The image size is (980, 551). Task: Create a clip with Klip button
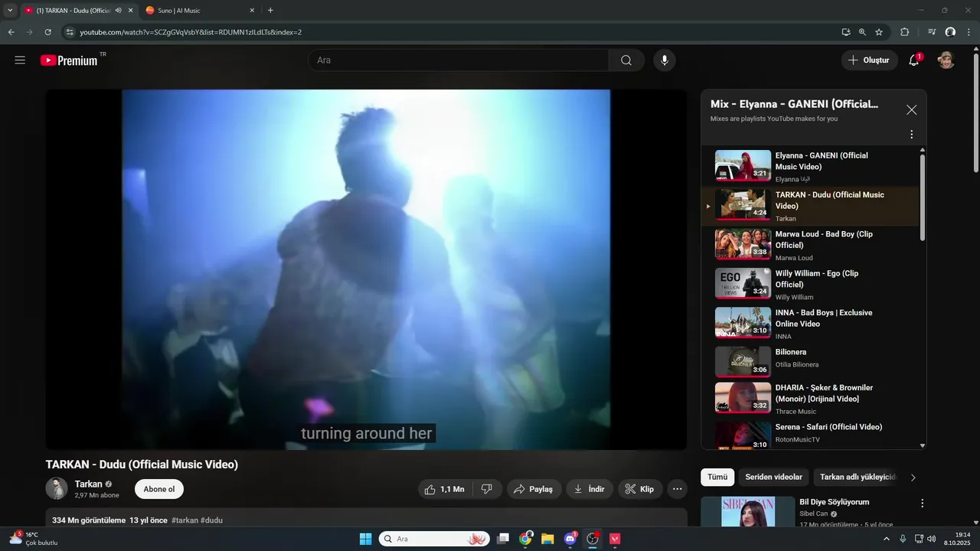(x=640, y=489)
